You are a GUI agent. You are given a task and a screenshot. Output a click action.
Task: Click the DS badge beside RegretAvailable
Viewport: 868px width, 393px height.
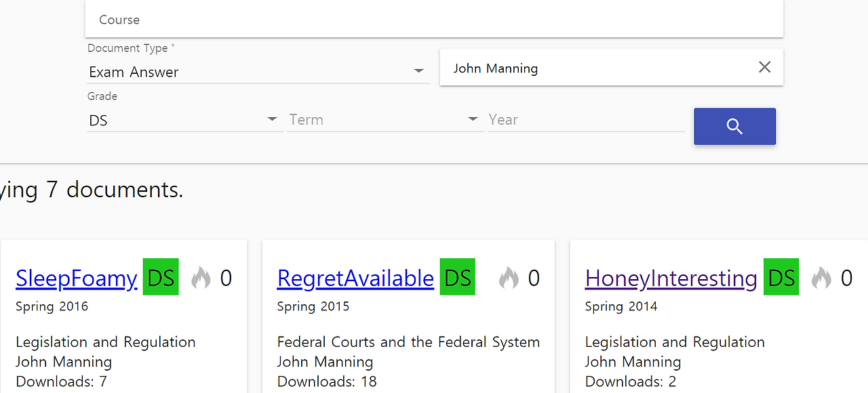(457, 277)
